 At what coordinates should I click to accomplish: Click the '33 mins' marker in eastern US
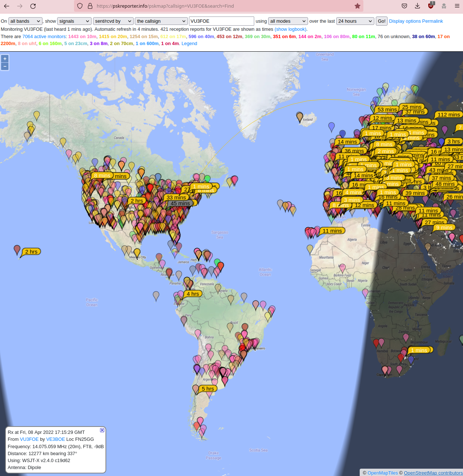coord(176,198)
